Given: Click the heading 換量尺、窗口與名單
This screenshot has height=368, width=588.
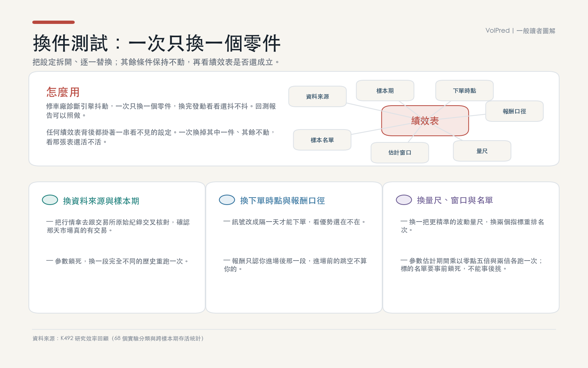Looking at the screenshot, I should pyautogui.click(x=455, y=200).
